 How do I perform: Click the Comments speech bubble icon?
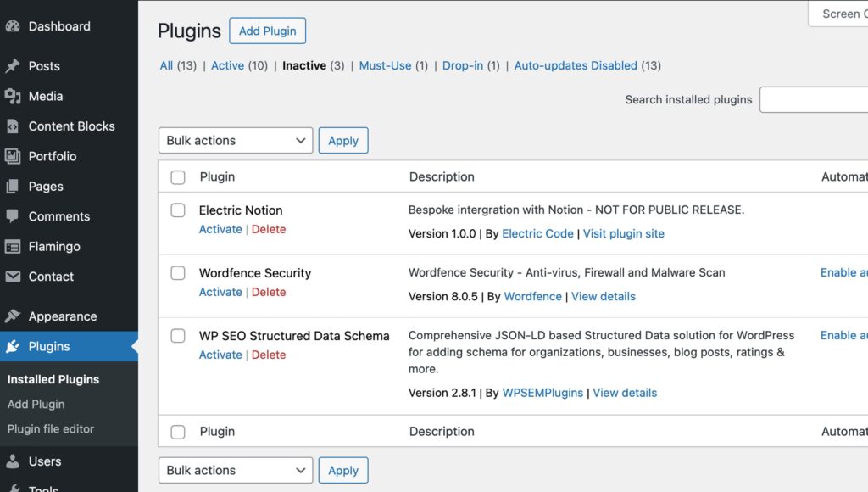click(x=13, y=216)
